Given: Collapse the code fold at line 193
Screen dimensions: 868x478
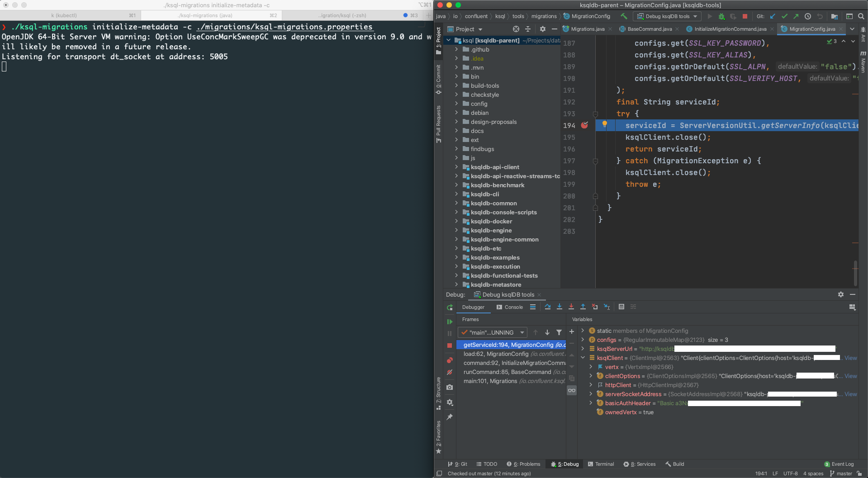Looking at the screenshot, I should click(x=596, y=114).
